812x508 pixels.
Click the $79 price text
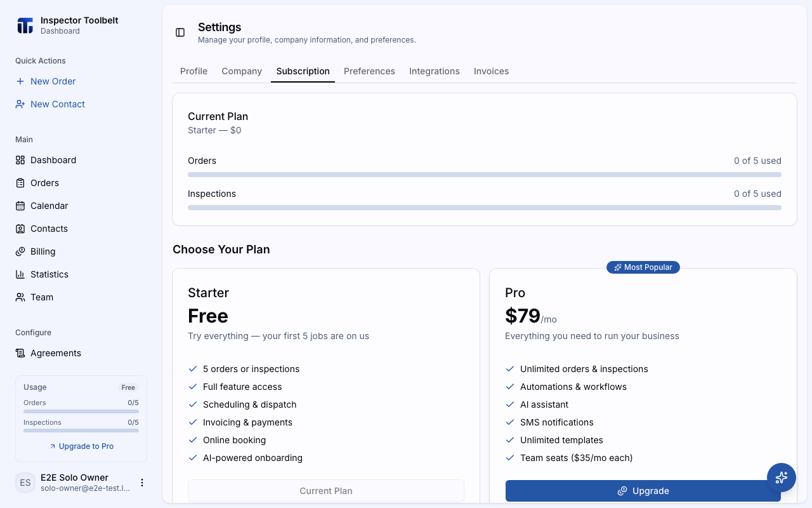click(523, 316)
